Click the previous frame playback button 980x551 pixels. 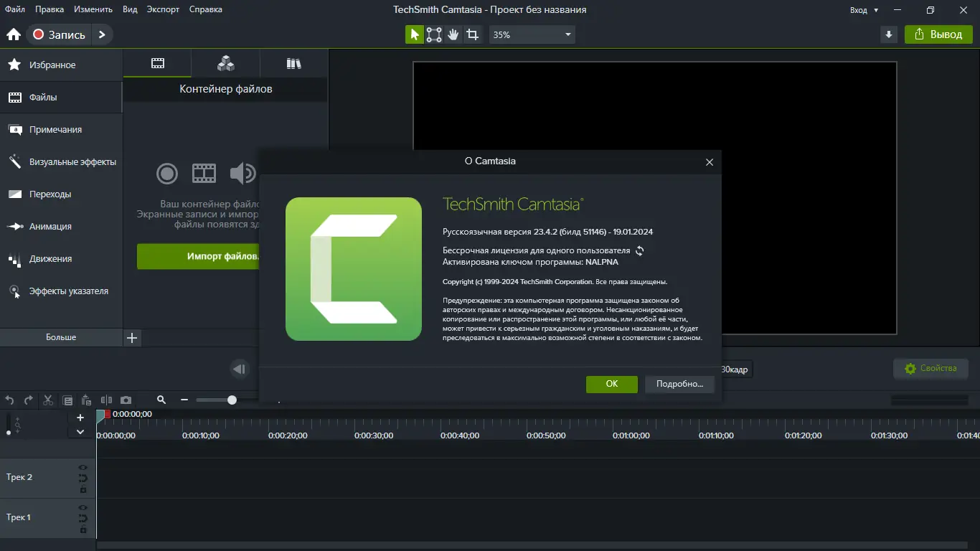pyautogui.click(x=240, y=369)
